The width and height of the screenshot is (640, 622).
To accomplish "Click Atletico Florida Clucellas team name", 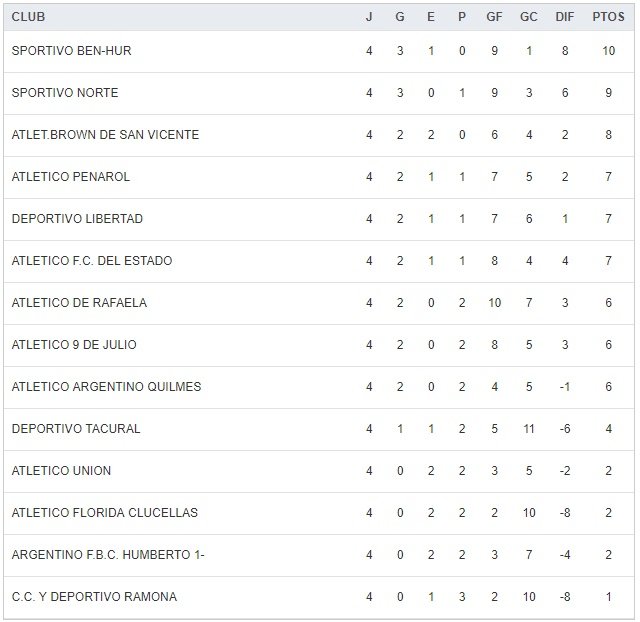I will 105,513.
